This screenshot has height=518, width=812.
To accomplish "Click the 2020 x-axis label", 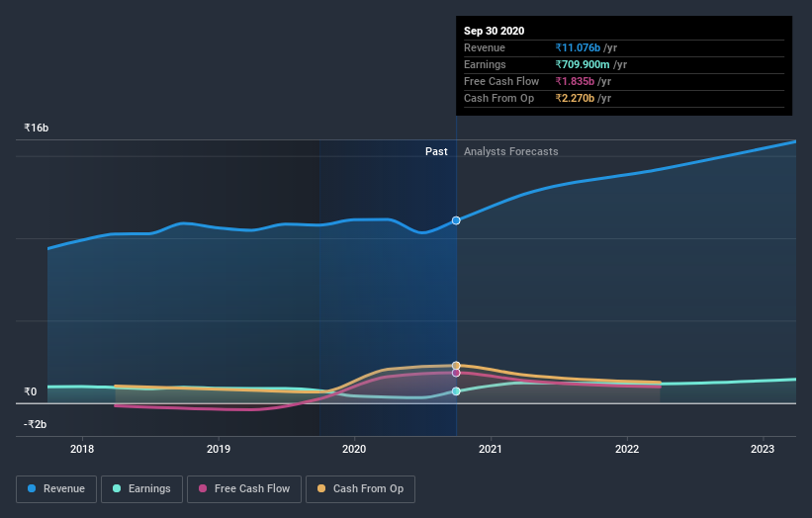I will pyautogui.click(x=354, y=449).
